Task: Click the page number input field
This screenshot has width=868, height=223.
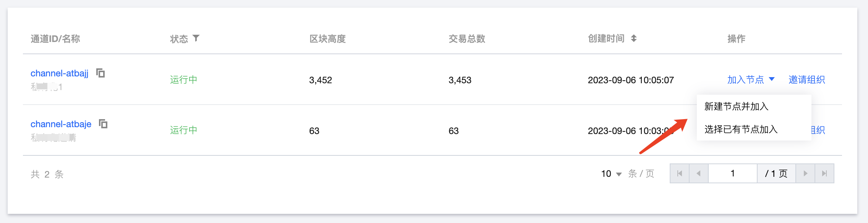Action: click(732, 173)
